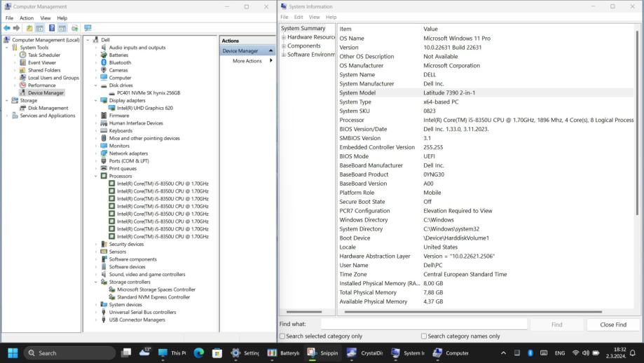Click the Update driver toolbar icon with green arrow

(x=74, y=28)
